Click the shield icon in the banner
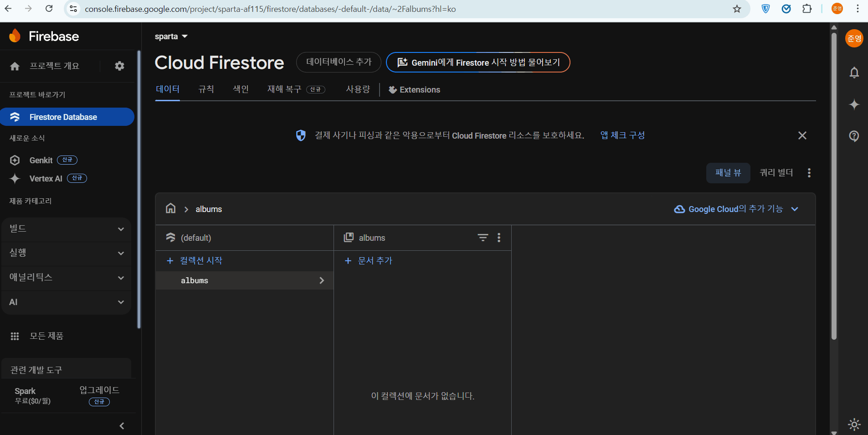Image resolution: width=868 pixels, height=435 pixels. tap(301, 135)
